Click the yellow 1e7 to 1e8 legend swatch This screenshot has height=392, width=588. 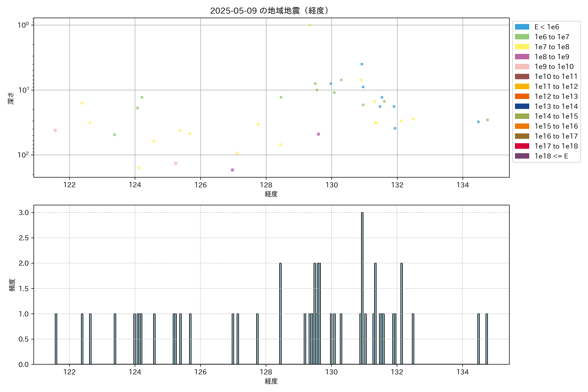522,47
